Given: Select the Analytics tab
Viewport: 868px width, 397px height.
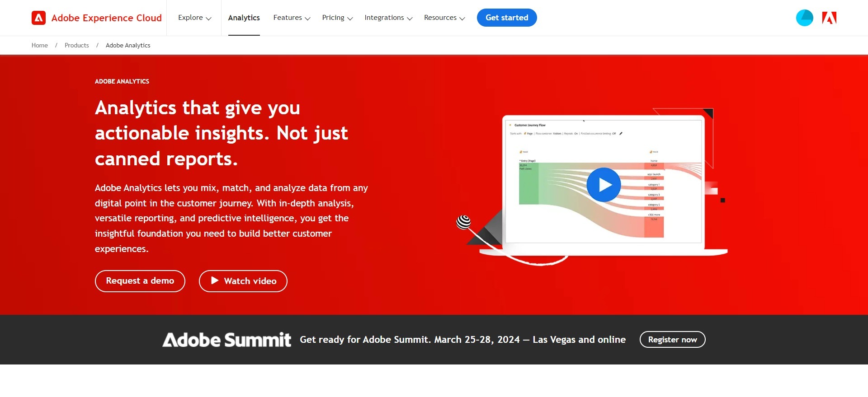Looking at the screenshot, I should tap(244, 18).
